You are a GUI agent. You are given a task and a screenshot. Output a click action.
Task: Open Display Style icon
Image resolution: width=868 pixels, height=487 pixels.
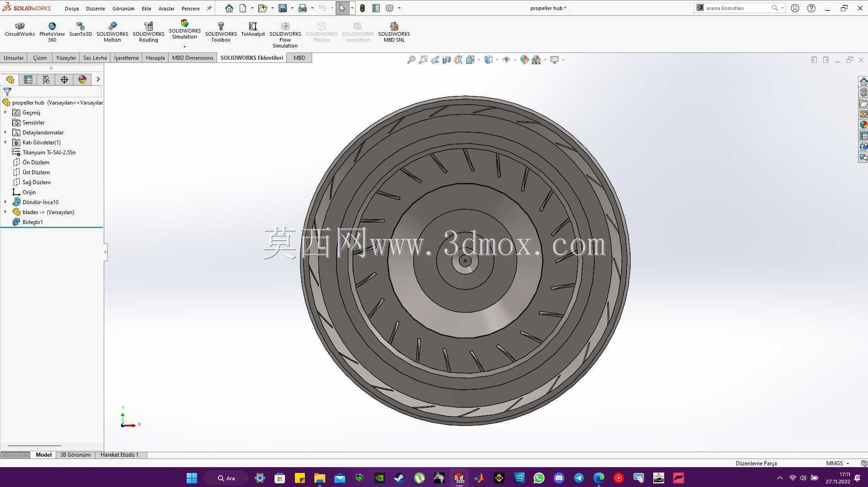tap(488, 60)
